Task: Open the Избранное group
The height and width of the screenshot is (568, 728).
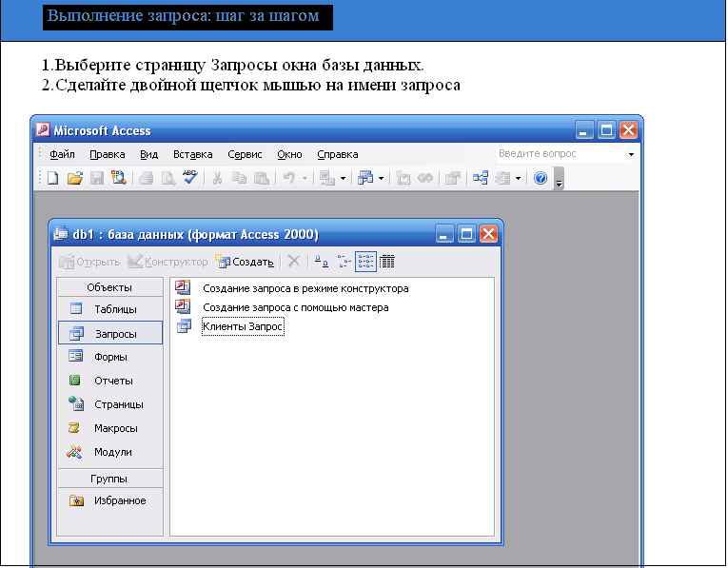Action: (110, 500)
